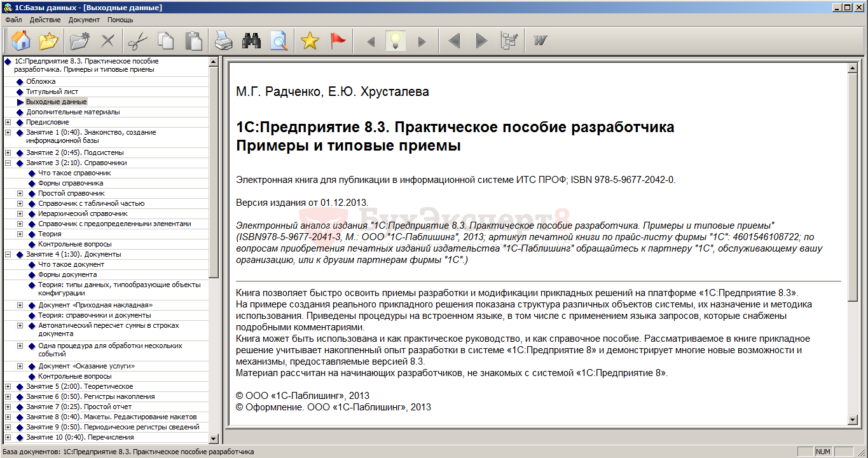The image size is (868, 458).
Task: Click the printer icon to print
Action: pyautogui.click(x=223, y=41)
